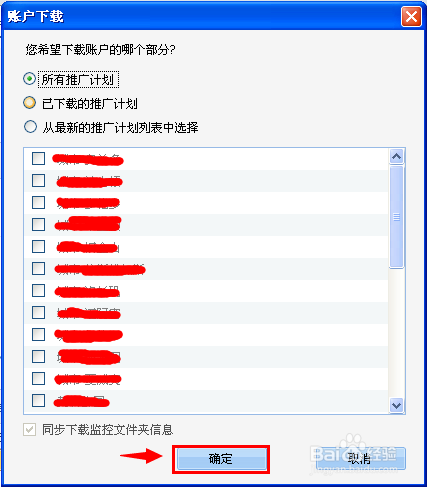Choose the 已下载的推广计划 radio option
427x487 pixels.
point(30,103)
